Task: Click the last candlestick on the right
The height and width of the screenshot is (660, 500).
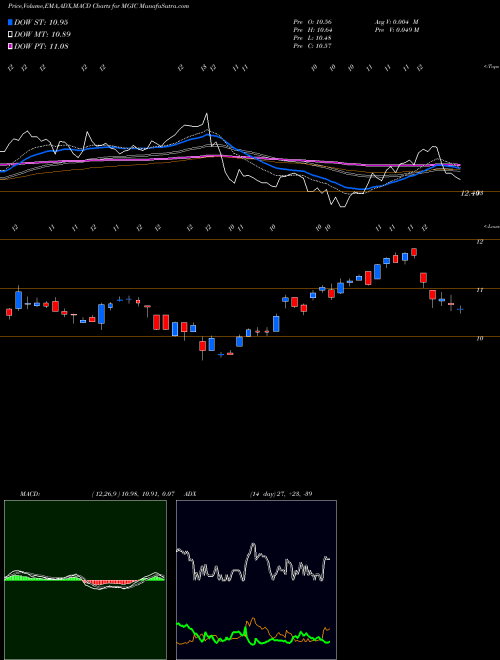Action: 460,309
